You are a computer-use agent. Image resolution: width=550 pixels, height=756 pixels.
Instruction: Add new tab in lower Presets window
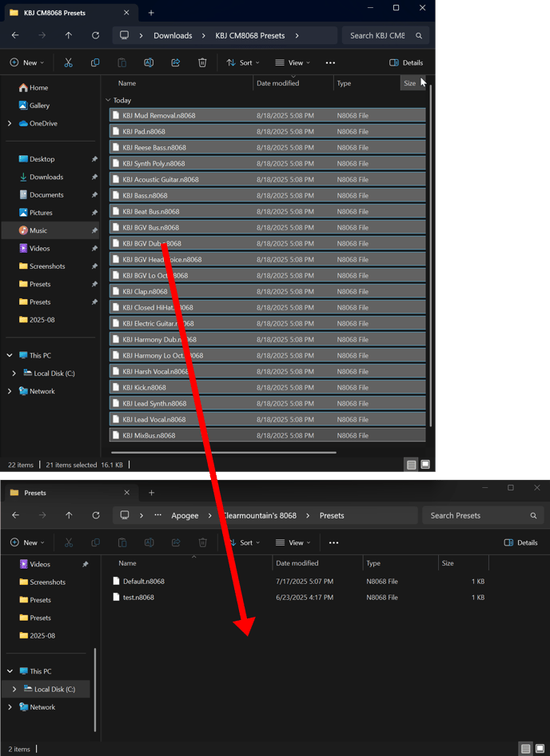click(151, 493)
